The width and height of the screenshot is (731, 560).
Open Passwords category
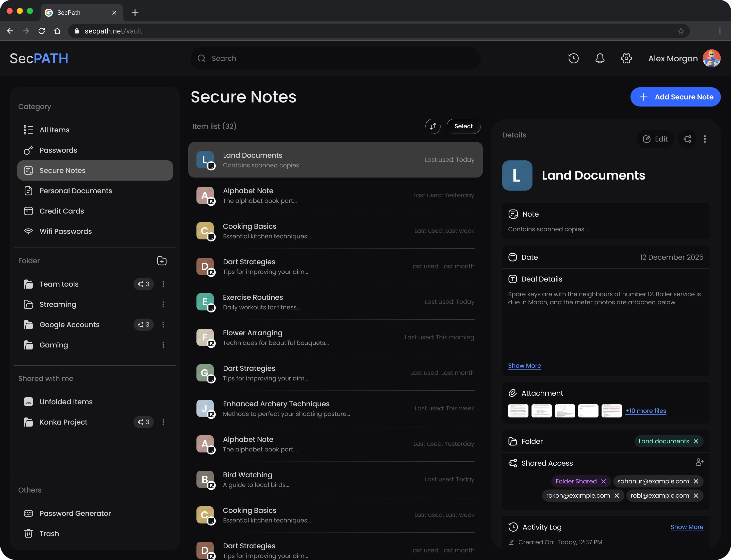coord(95,150)
